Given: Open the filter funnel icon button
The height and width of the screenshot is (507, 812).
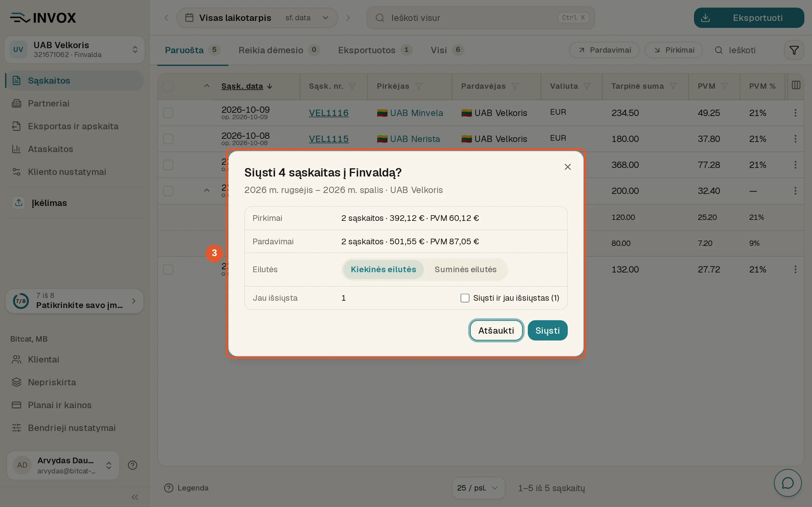Looking at the screenshot, I should point(794,50).
